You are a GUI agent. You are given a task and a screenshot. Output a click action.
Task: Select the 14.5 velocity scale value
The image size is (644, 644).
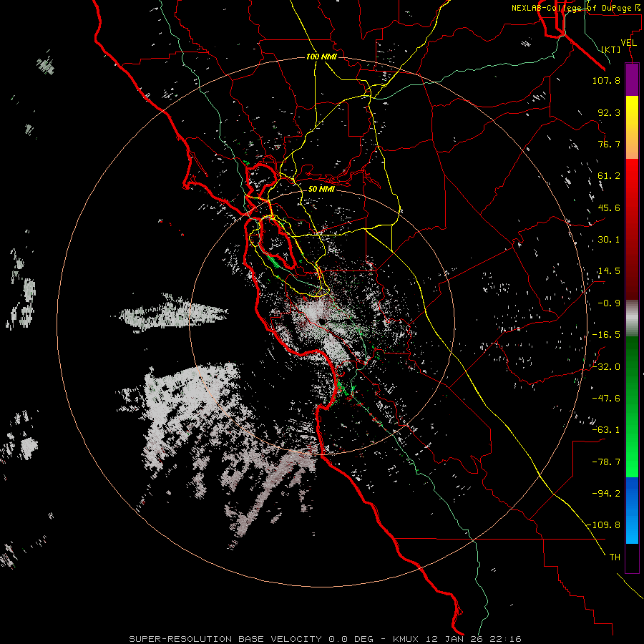pyautogui.click(x=609, y=271)
